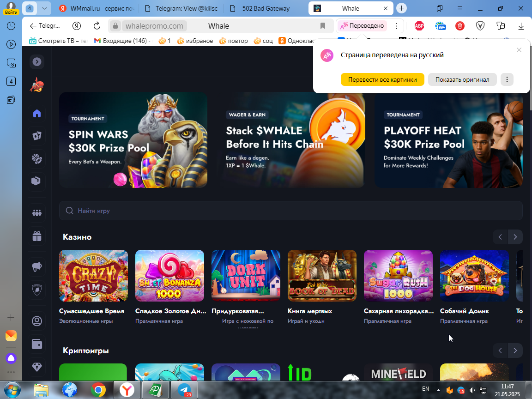
Task: Open the megaphone promotions sidebar icon
Action: (36, 266)
